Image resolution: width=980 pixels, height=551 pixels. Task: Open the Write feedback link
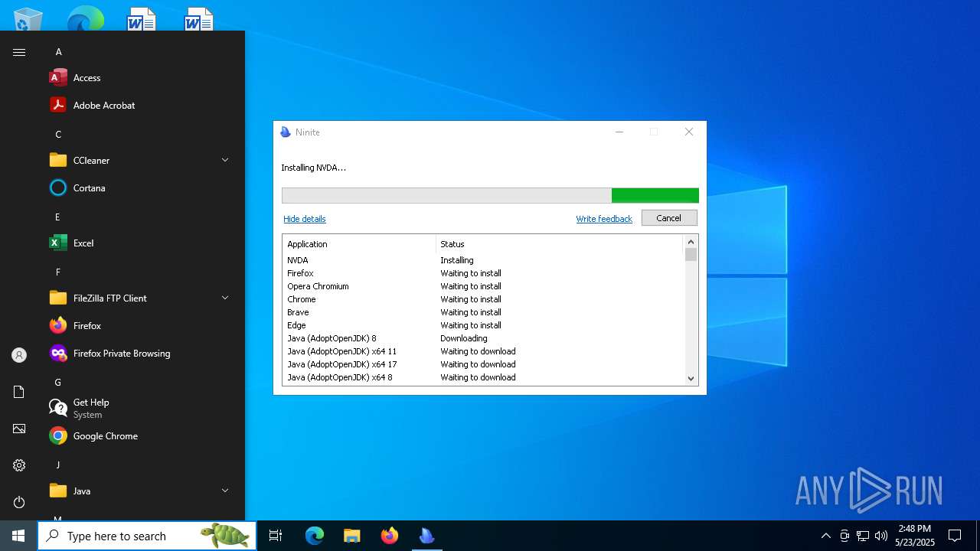click(x=604, y=219)
